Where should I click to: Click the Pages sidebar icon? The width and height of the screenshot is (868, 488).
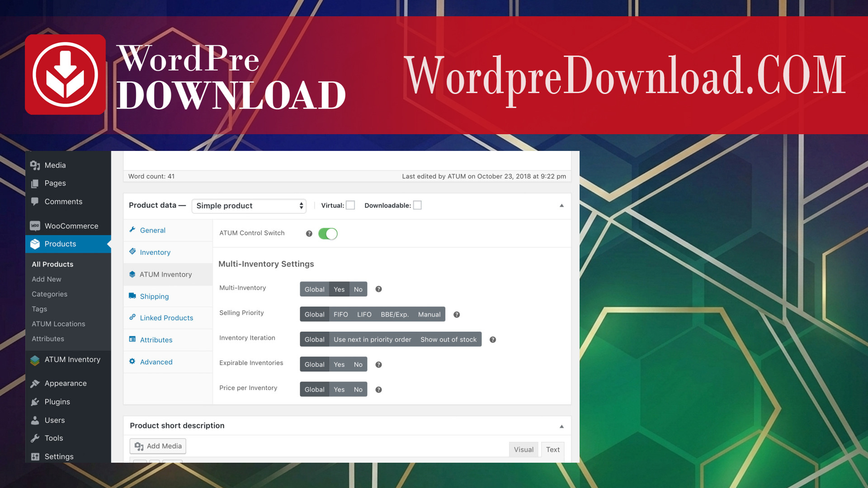pyautogui.click(x=35, y=183)
